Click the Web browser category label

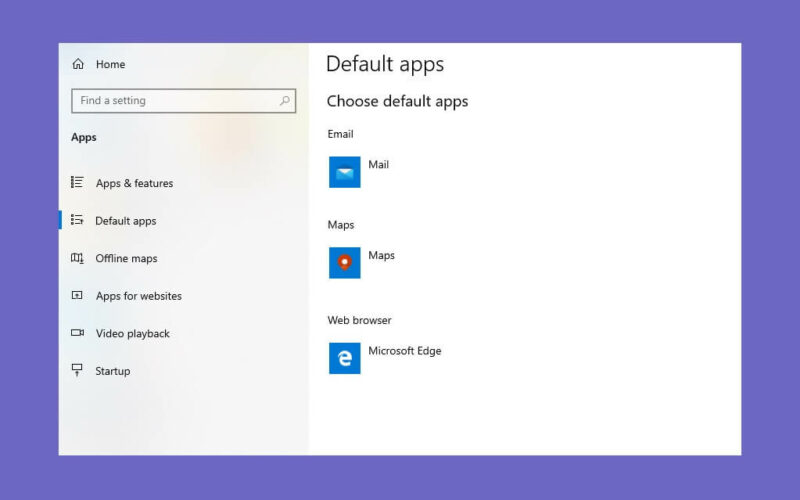click(359, 320)
